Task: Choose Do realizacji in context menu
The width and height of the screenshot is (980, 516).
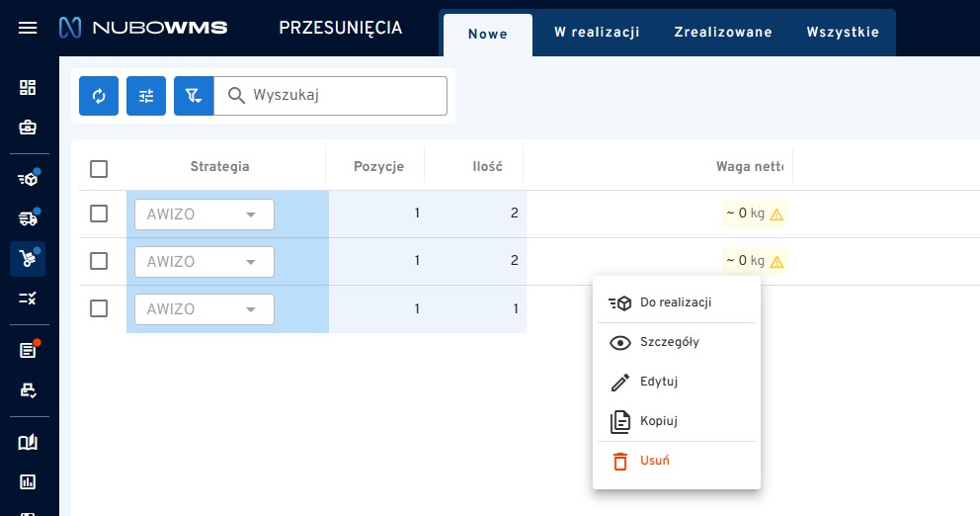Action: pyautogui.click(x=675, y=302)
